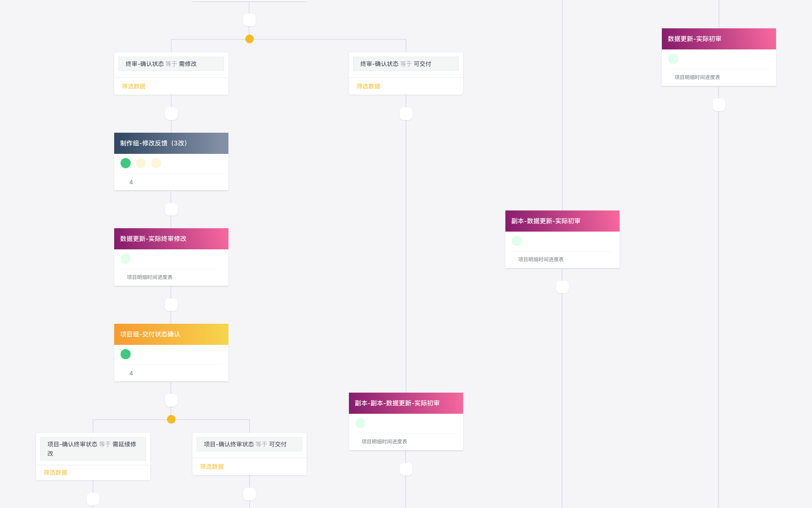Click the orange branch dot above 终审-确认状态 conditions

[250, 39]
